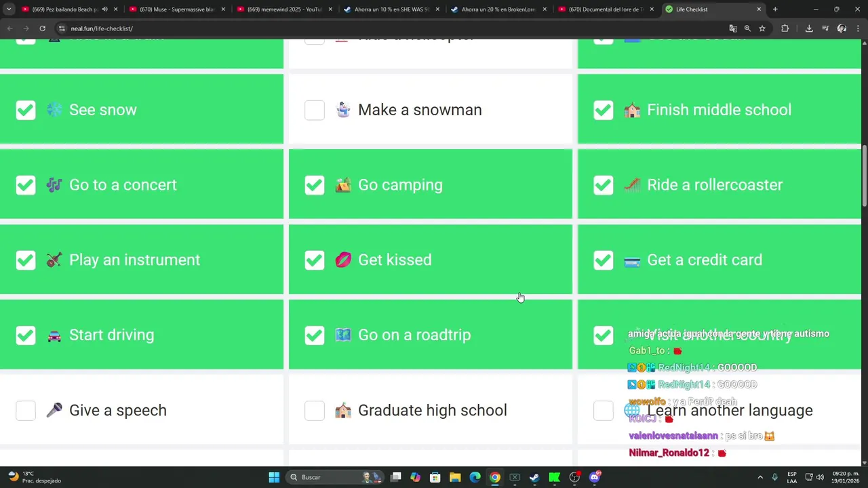Uncheck the Go camping checkbox
868x488 pixels.
[x=315, y=185]
